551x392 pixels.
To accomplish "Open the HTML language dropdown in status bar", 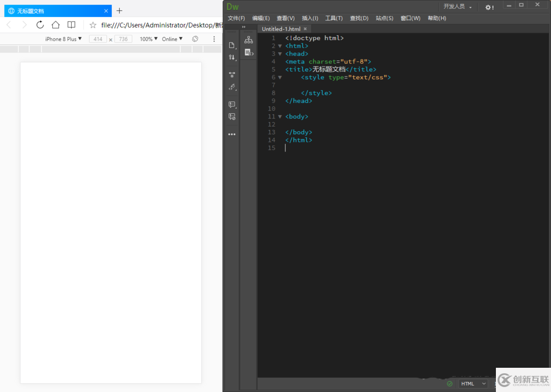I will 473,384.
